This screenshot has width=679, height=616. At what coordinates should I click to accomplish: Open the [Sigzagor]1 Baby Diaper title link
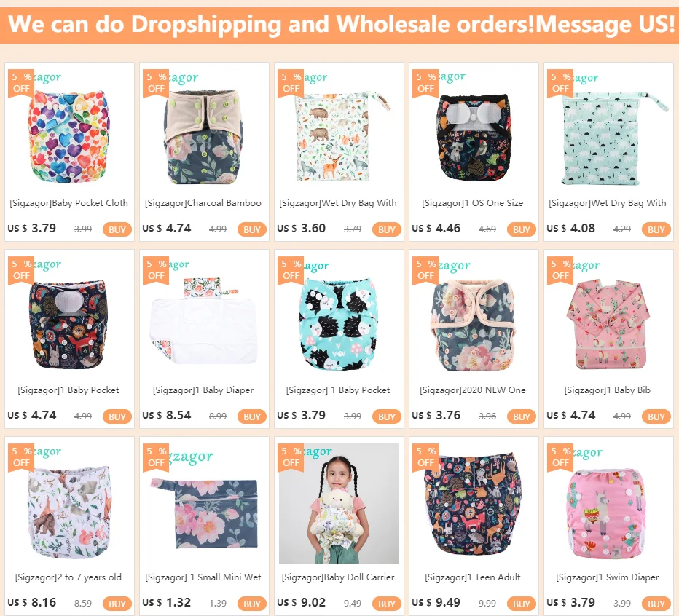pyautogui.click(x=203, y=390)
